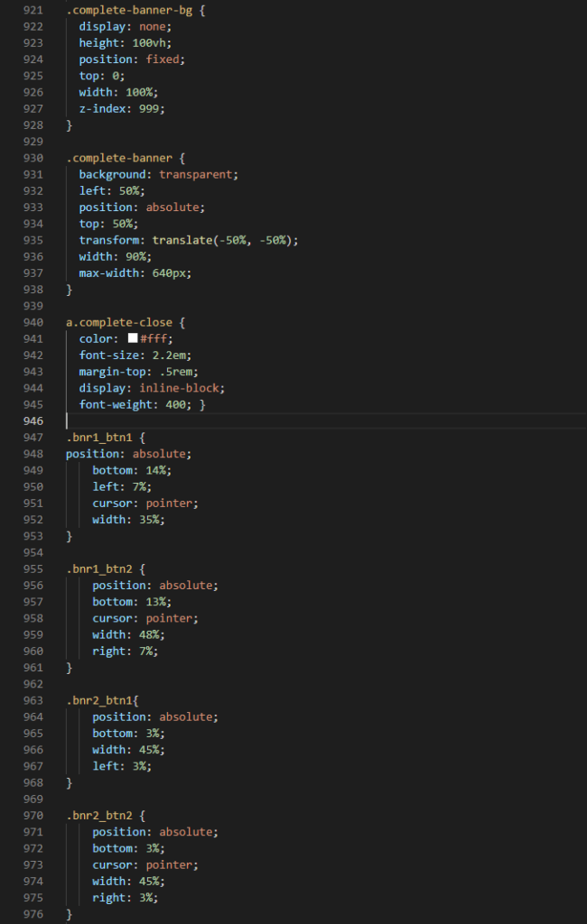Click 'top: 50%;' on line 934
This screenshot has height=924, width=587.
pyautogui.click(x=108, y=224)
